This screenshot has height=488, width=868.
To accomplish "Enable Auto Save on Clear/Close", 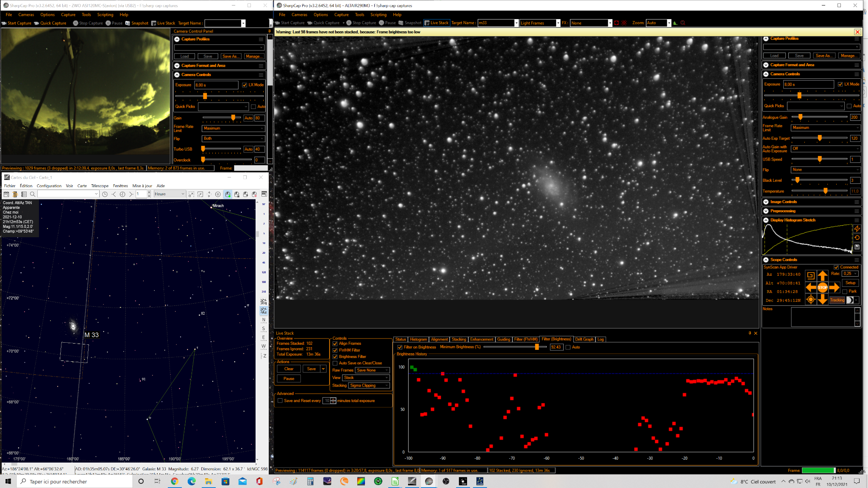I will [x=335, y=363].
